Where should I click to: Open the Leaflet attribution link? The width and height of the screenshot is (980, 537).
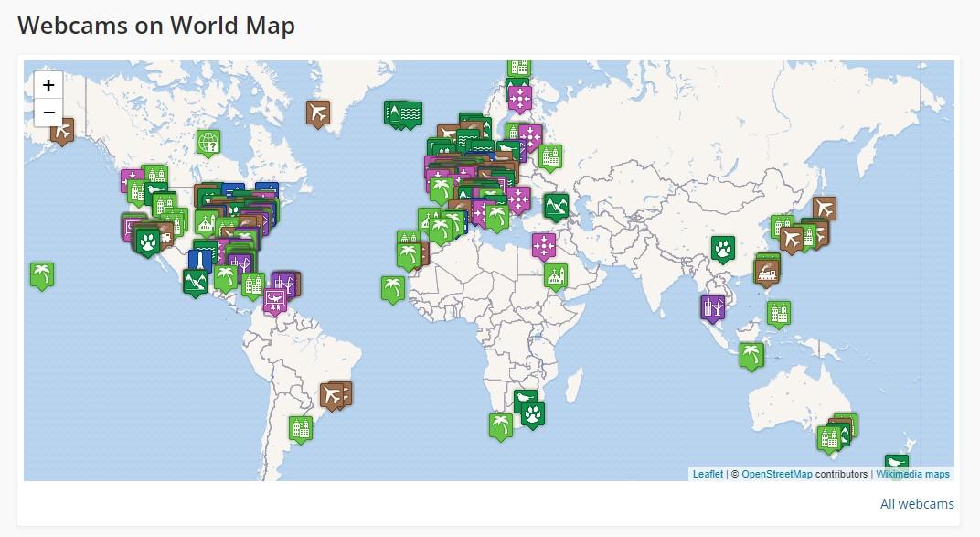pyautogui.click(x=708, y=474)
